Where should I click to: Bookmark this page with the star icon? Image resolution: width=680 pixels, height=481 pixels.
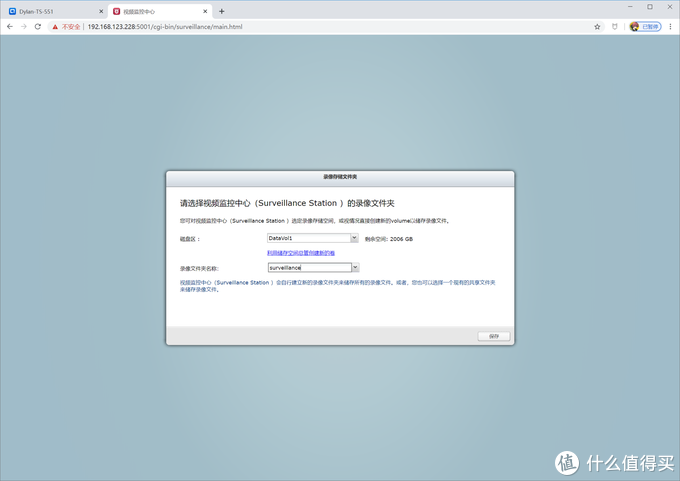597,27
